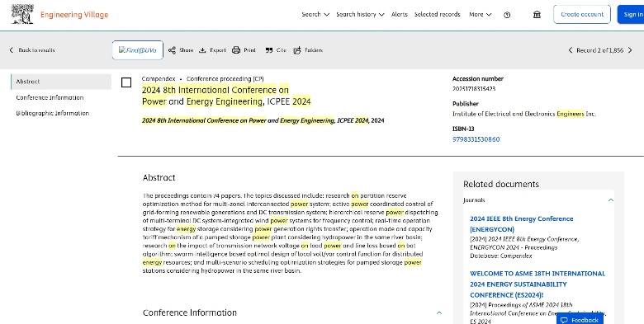This screenshot has height=324, width=644.
Task: Open the Cite quotation icon
Action: (x=269, y=50)
